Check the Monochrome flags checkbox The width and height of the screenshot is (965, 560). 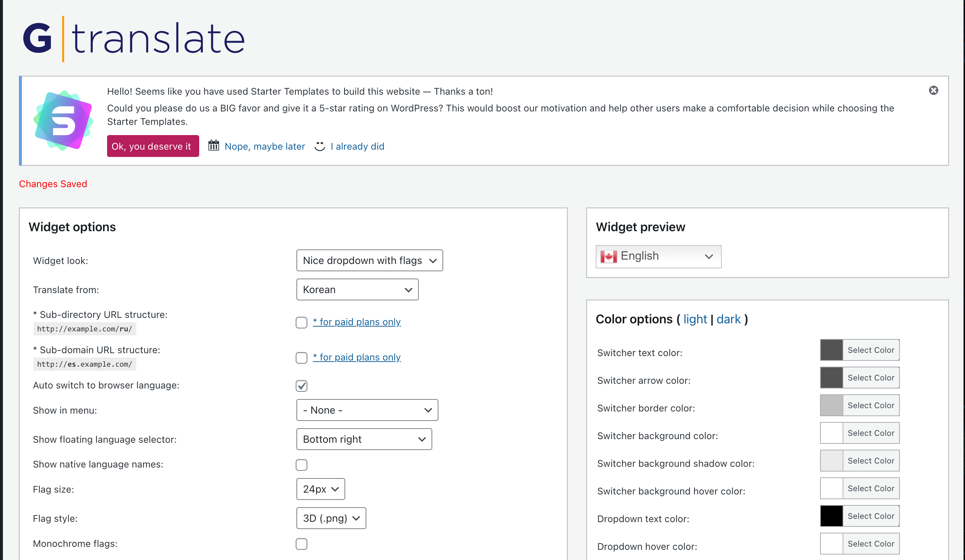(x=302, y=544)
